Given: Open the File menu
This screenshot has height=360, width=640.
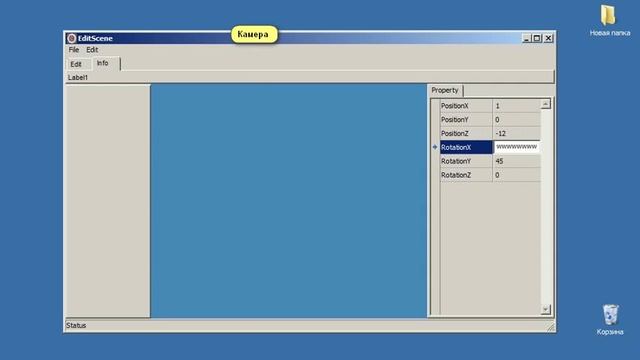Looking at the screenshot, I should click(74, 50).
